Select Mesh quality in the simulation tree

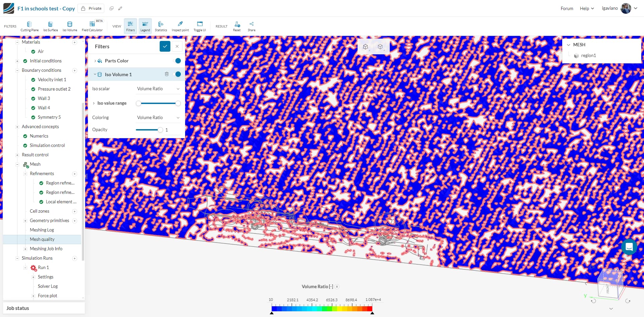(x=42, y=239)
